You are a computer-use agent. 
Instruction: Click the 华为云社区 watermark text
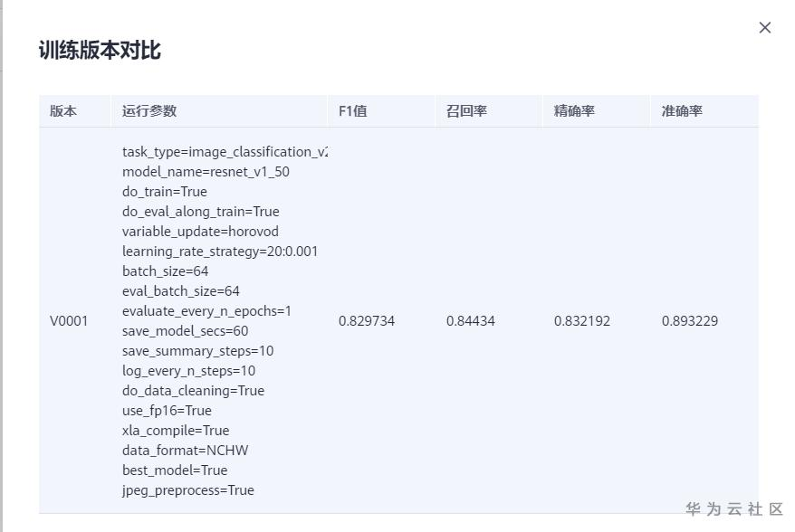tap(734, 509)
